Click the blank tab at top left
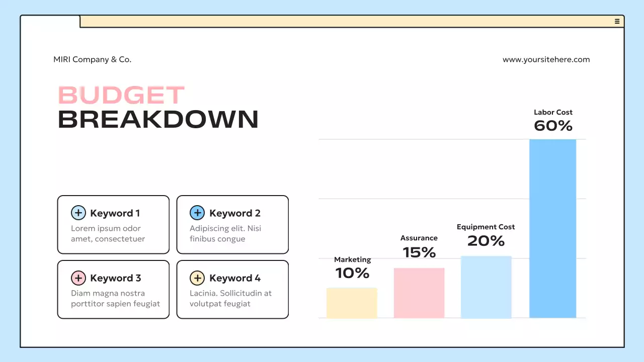 pos(50,22)
